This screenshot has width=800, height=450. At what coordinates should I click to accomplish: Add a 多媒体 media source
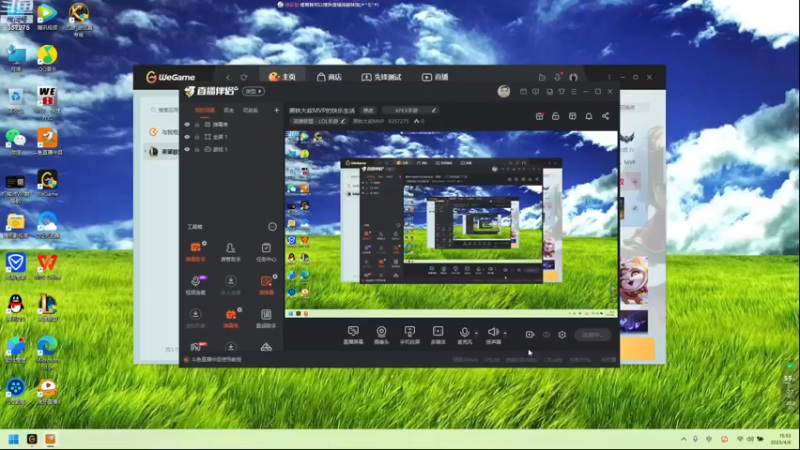(x=438, y=335)
